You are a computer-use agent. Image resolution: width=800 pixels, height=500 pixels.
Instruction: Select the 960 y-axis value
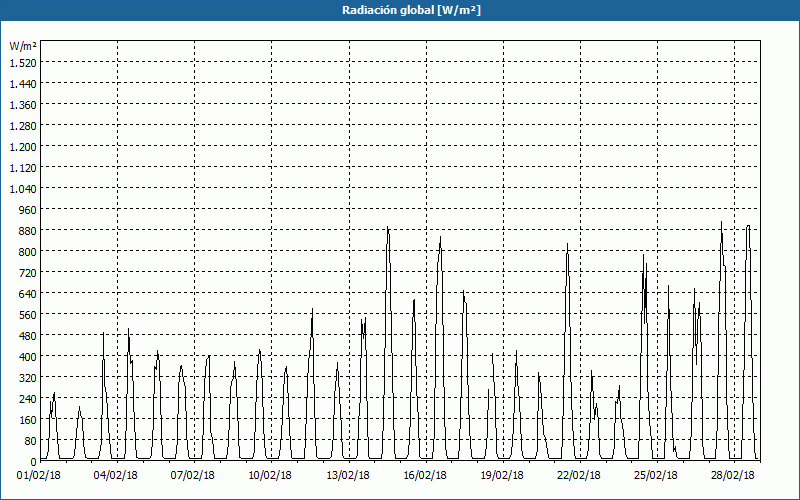28,209
